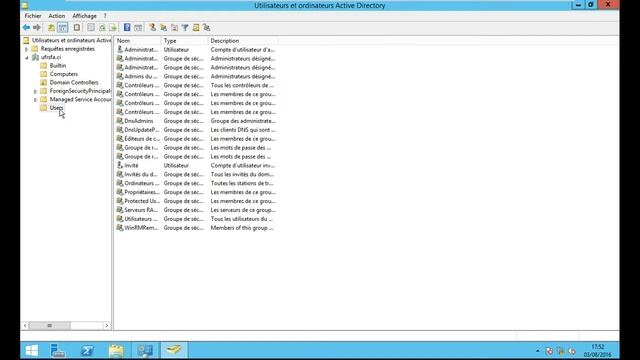Launch PowerShell from the taskbar
640x360 pixels.
87,350
